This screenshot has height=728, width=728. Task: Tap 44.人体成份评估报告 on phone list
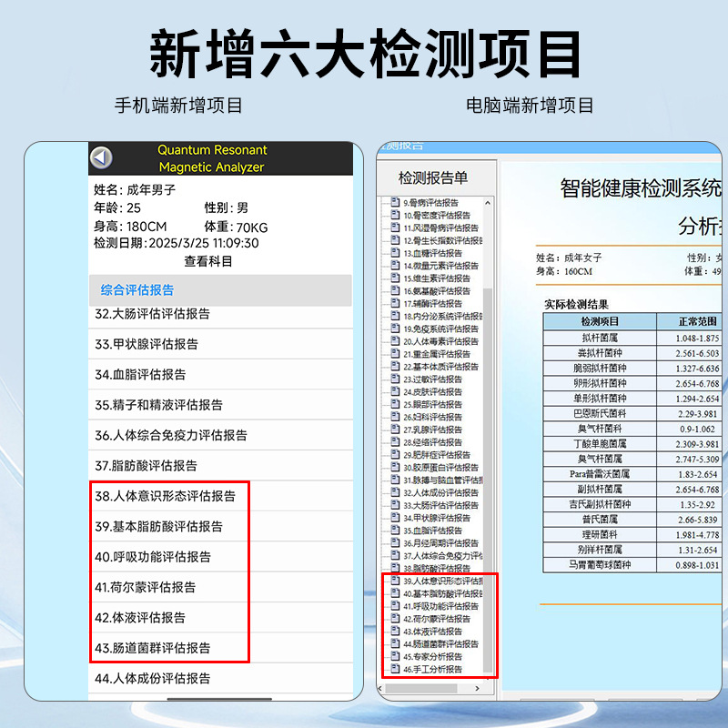click(220, 678)
